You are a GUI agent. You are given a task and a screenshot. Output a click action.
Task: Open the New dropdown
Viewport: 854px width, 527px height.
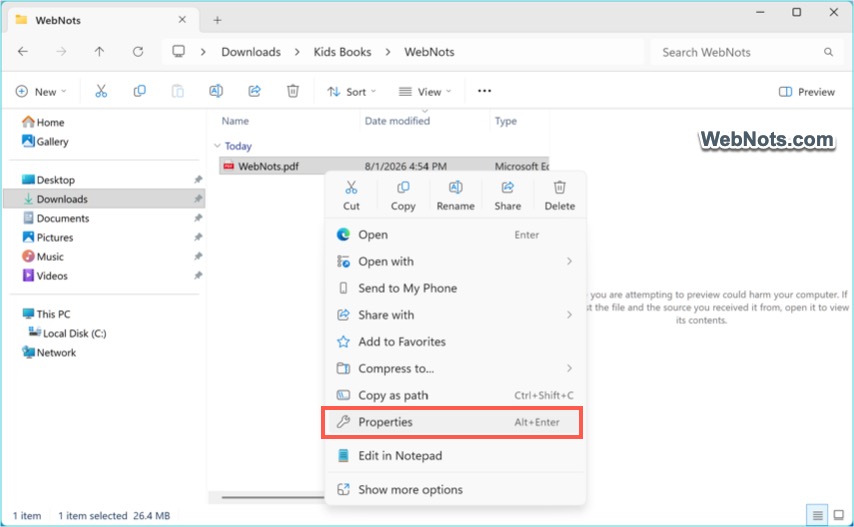point(41,91)
